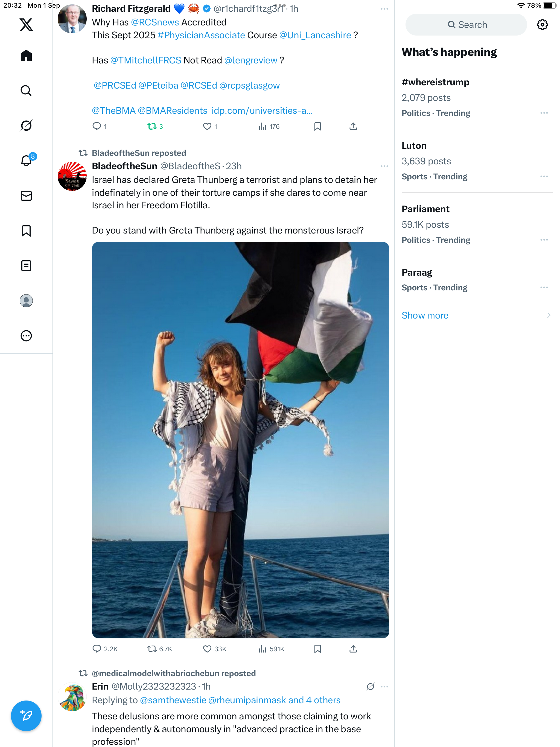Viewport: 560px width, 747px height.
Task: Like the Greta Thunberg flotilla post
Action: tap(207, 649)
